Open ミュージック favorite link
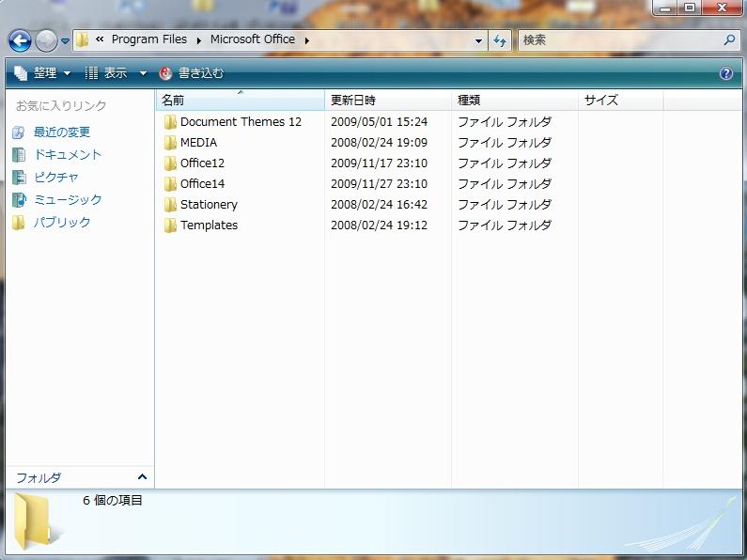This screenshot has height=560, width=747. [68, 199]
